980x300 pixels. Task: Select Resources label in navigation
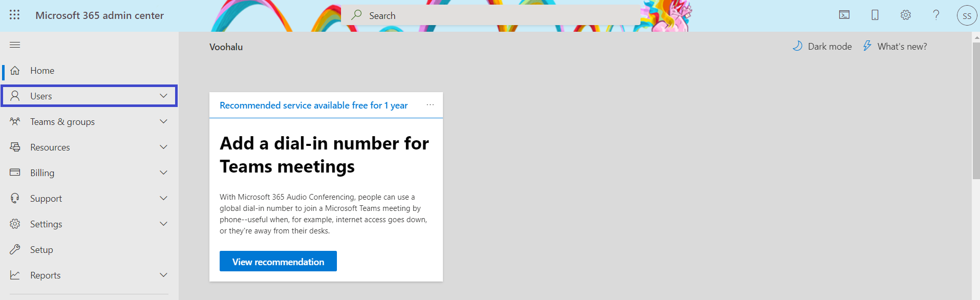(50, 147)
